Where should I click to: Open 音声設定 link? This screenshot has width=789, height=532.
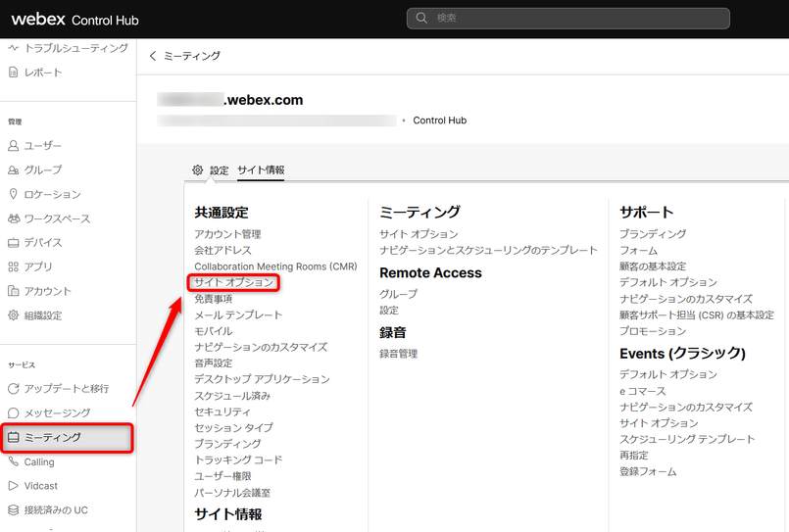click(x=214, y=363)
